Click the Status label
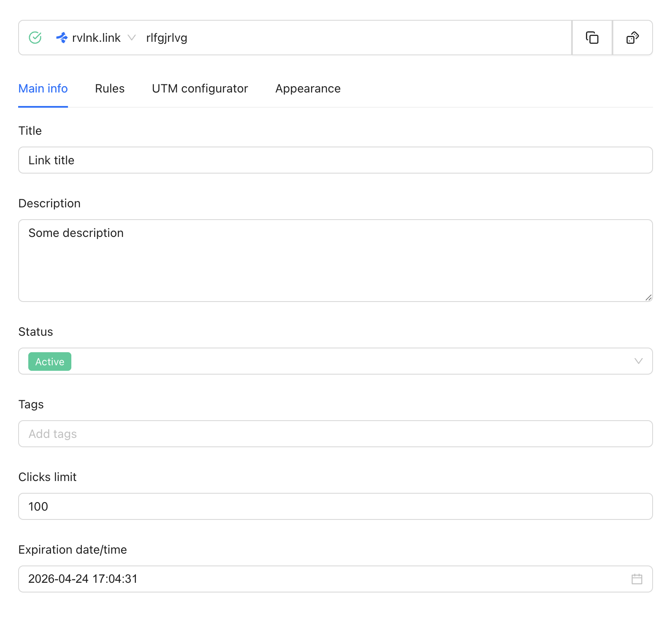 (x=36, y=332)
